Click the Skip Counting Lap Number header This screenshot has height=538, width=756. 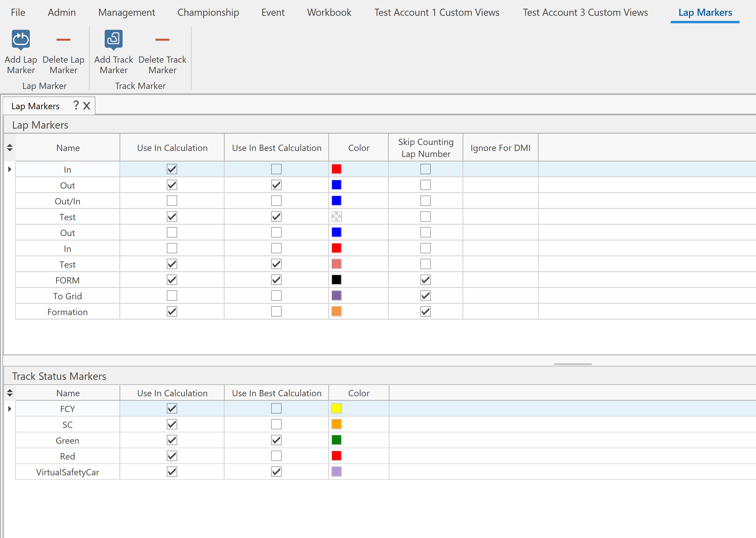click(425, 148)
